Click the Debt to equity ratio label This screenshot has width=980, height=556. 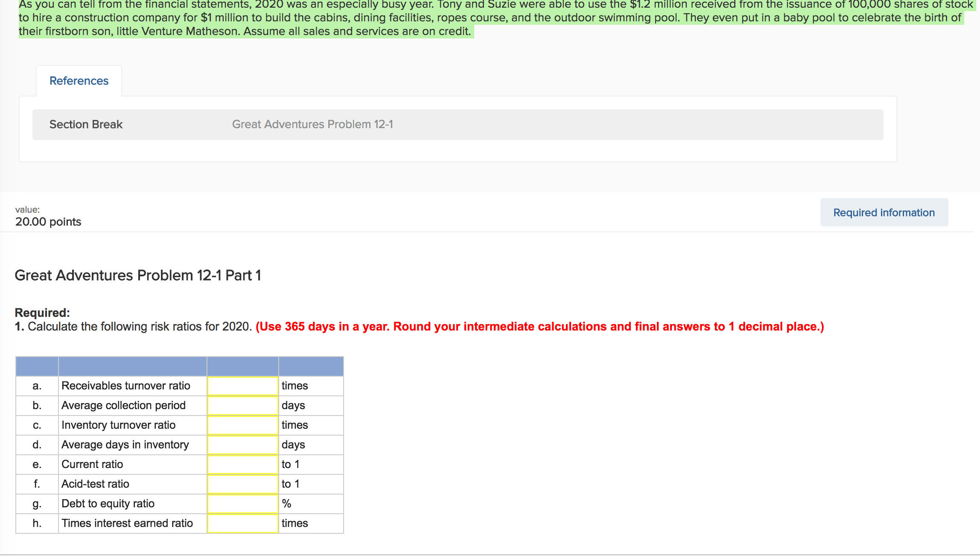point(108,503)
